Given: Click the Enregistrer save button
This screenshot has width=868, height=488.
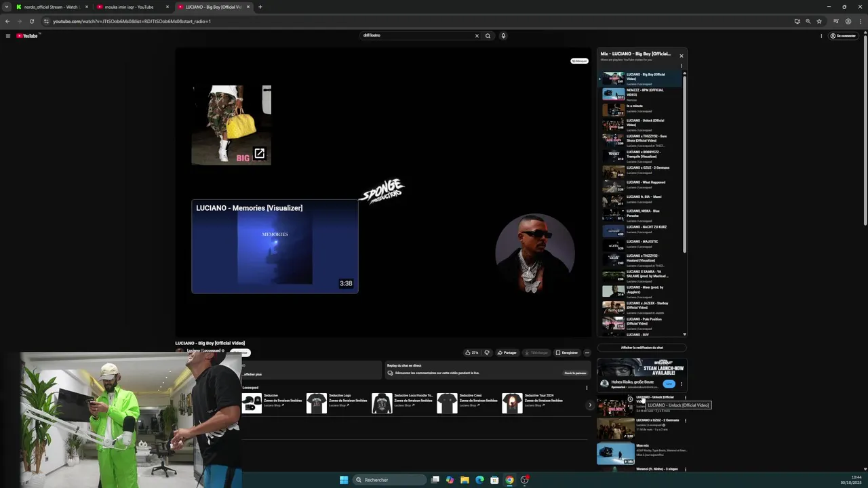Looking at the screenshot, I should 567,352.
